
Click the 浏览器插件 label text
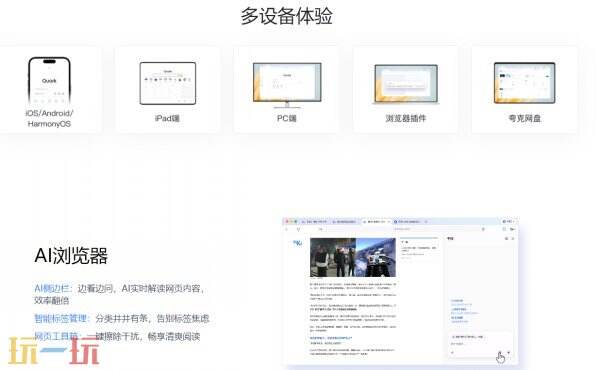coord(406,119)
